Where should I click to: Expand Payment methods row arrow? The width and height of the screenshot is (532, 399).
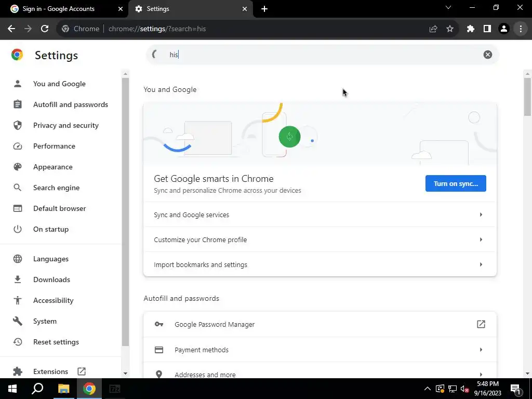[x=481, y=350]
